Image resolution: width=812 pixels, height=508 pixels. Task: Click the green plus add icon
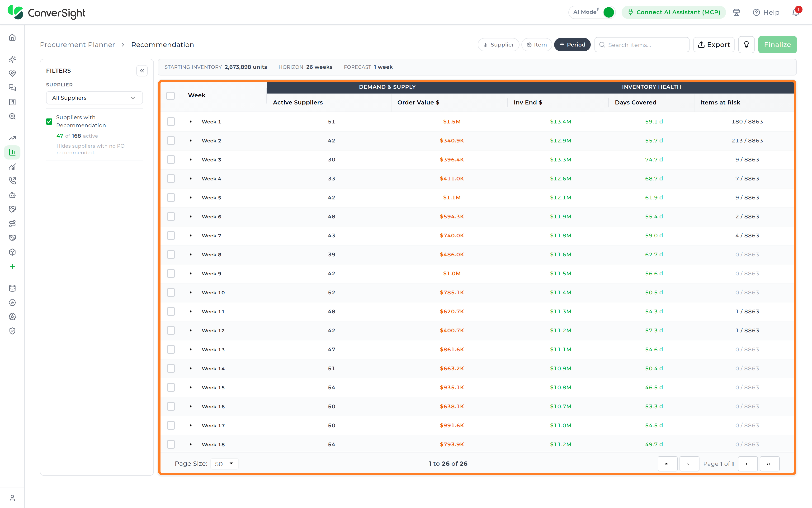point(12,266)
